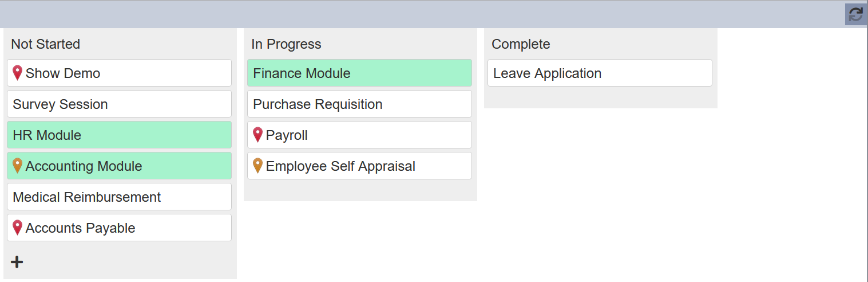Image resolution: width=868 pixels, height=282 pixels.
Task: Open the HR Module card
Action: (119, 135)
